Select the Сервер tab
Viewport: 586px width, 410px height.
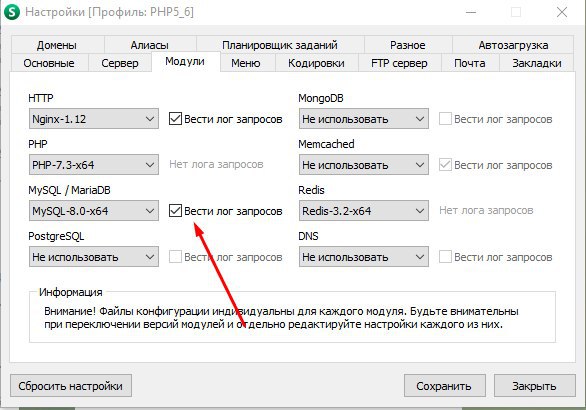(120, 63)
